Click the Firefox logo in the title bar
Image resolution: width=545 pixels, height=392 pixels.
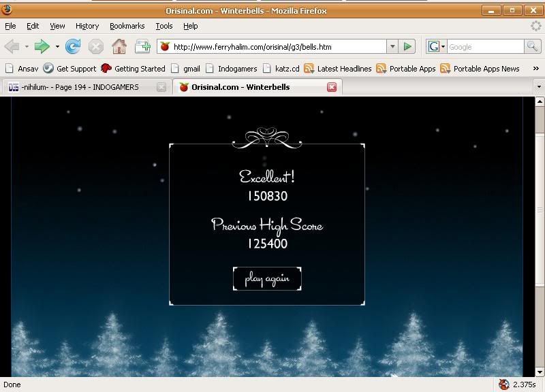[7, 10]
